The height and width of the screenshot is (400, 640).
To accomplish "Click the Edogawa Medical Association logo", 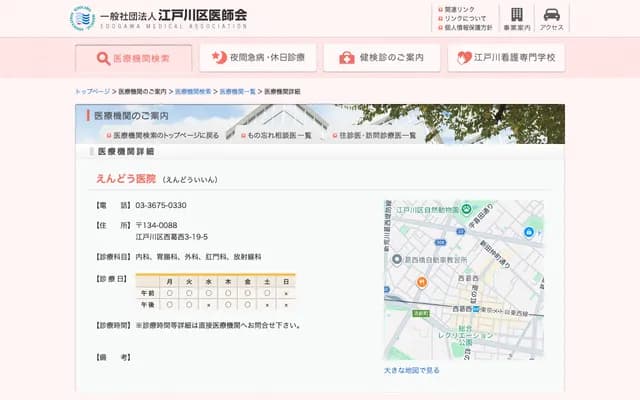I will coord(82,18).
